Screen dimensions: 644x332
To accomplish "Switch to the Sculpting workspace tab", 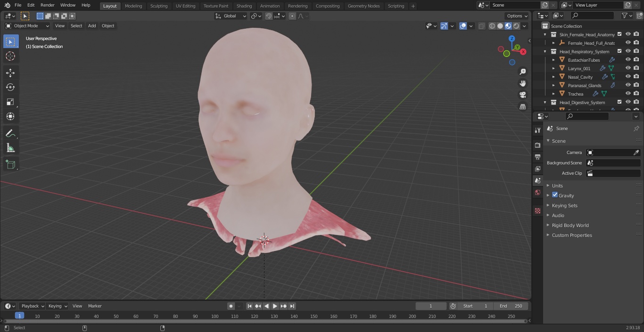I will (159, 6).
